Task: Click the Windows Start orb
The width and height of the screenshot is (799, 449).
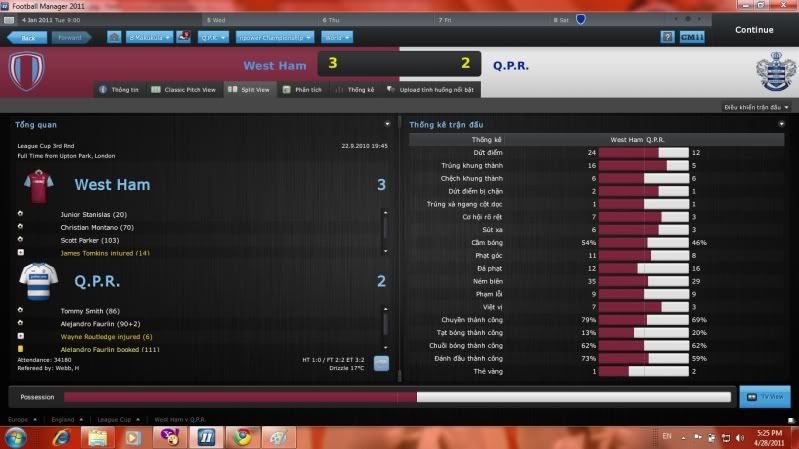Action: 16,438
